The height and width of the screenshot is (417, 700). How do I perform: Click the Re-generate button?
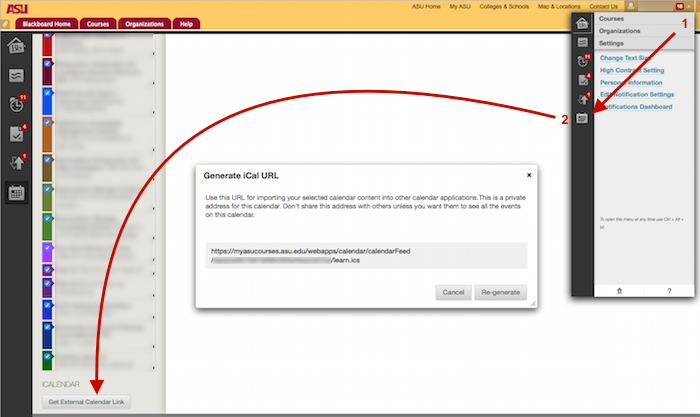click(502, 292)
